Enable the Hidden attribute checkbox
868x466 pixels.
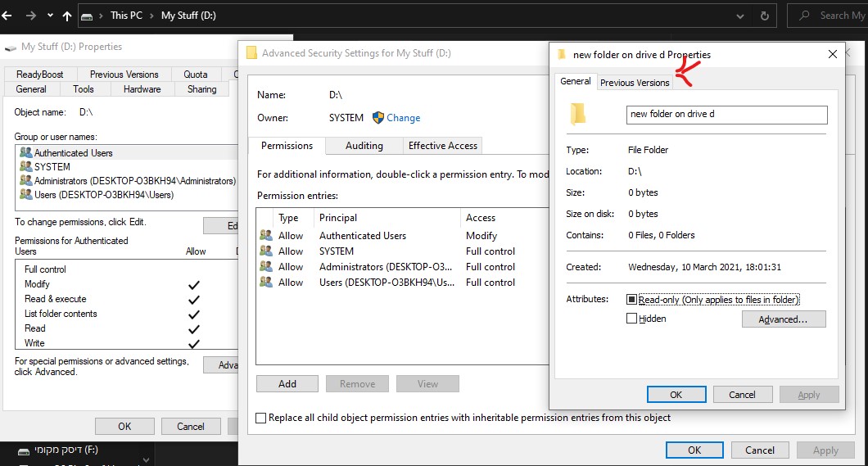coord(632,319)
